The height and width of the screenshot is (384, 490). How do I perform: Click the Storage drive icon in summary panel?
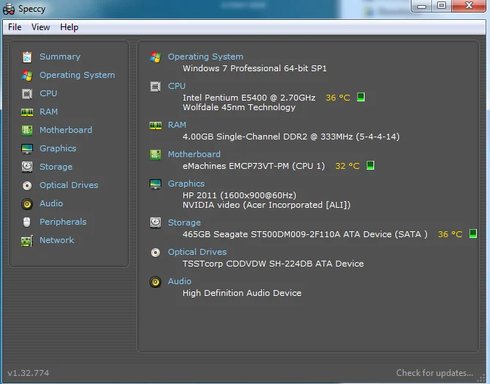155,223
